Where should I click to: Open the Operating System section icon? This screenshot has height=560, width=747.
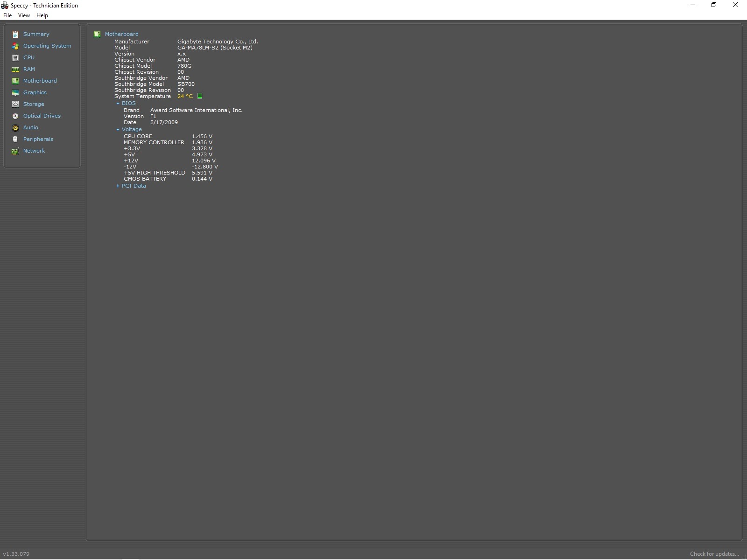(x=15, y=46)
